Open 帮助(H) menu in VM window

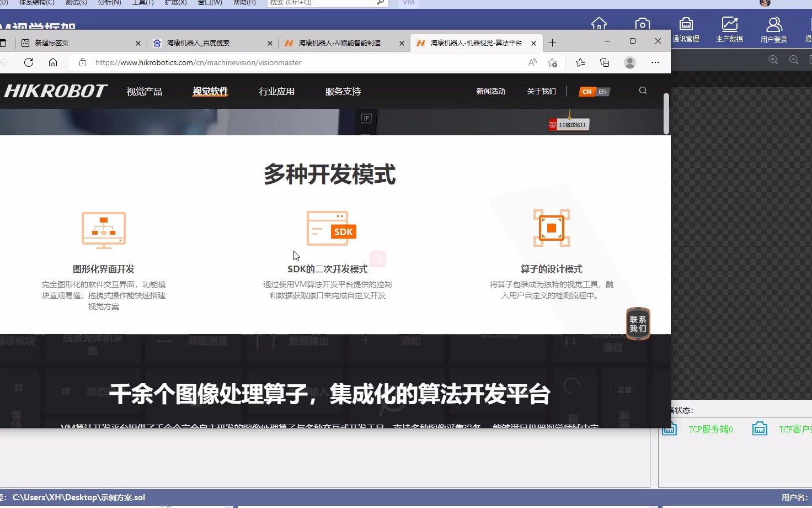(244, 3)
